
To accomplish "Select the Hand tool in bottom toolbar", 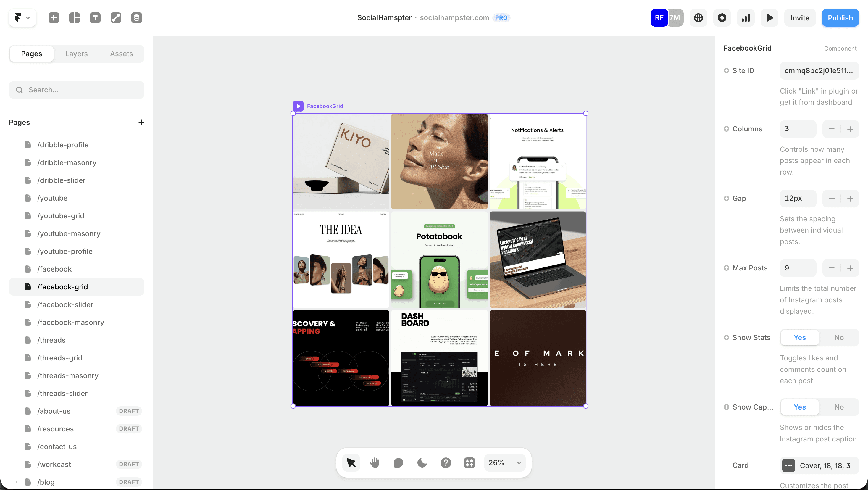I will (374, 463).
